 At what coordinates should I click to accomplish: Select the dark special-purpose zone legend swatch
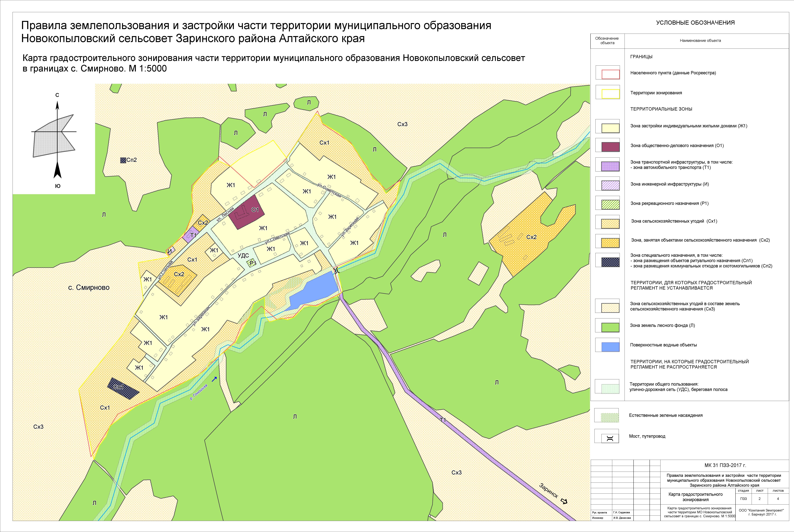[610, 262]
